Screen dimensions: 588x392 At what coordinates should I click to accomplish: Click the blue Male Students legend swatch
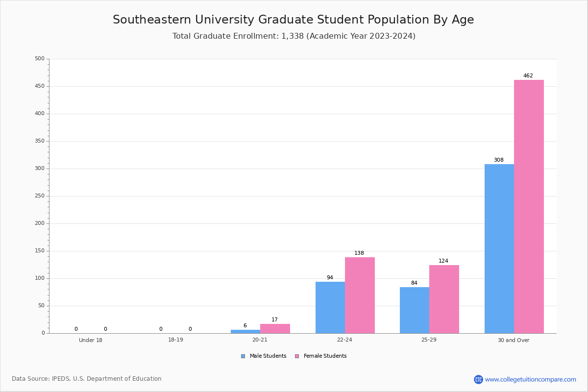point(243,356)
